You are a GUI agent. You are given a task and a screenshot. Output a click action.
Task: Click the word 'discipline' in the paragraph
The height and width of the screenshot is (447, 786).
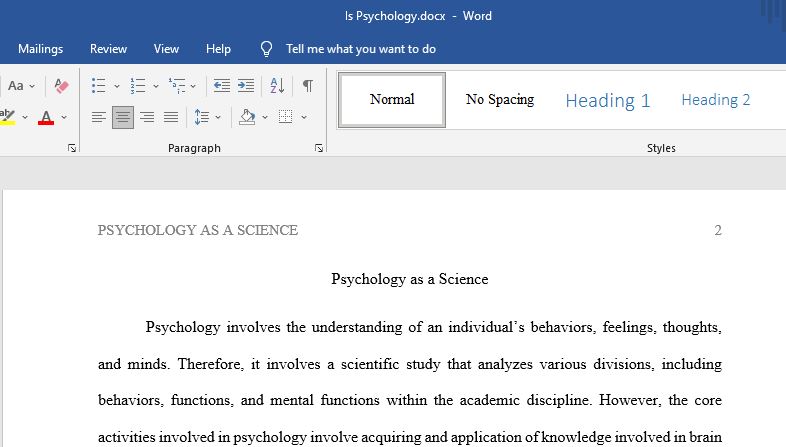558,400
